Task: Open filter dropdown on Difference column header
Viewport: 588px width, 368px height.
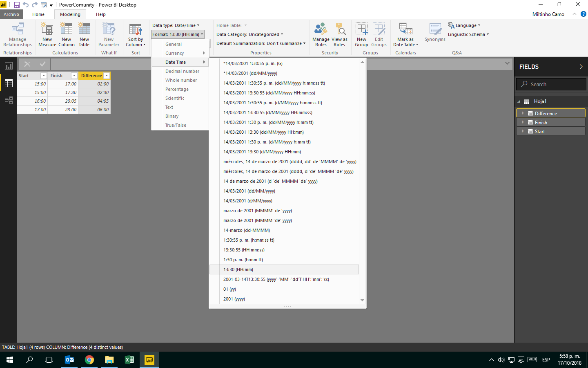Action: coord(107,76)
